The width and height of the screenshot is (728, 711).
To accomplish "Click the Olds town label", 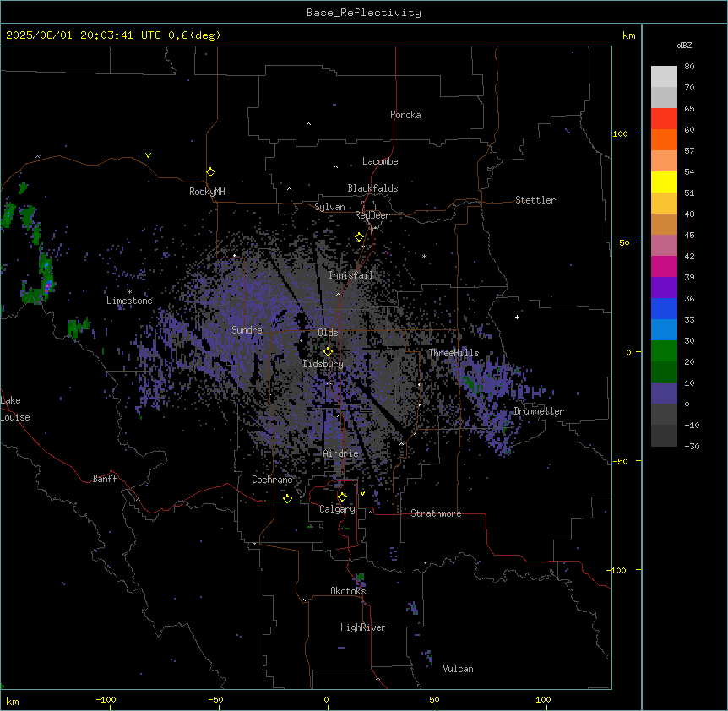I will [328, 333].
